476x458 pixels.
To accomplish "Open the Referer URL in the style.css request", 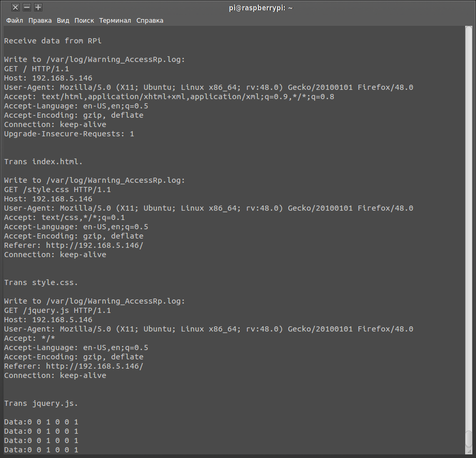I will [x=95, y=245].
